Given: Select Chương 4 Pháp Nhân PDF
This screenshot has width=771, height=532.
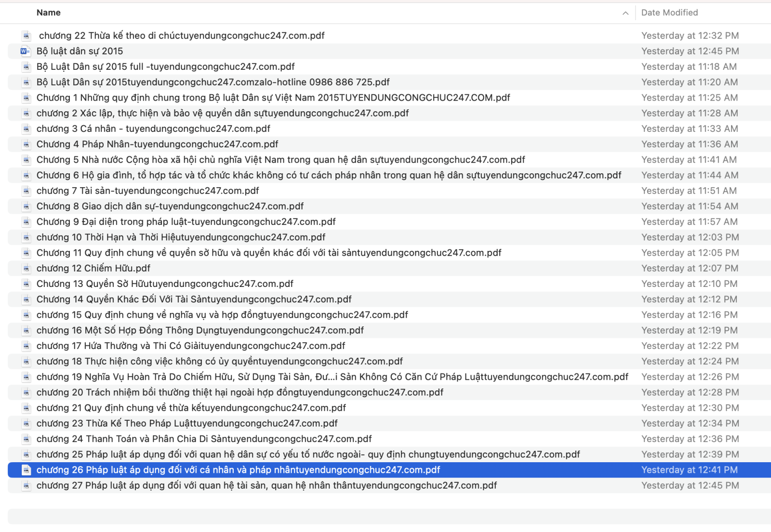Looking at the screenshot, I should pos(157,144).
